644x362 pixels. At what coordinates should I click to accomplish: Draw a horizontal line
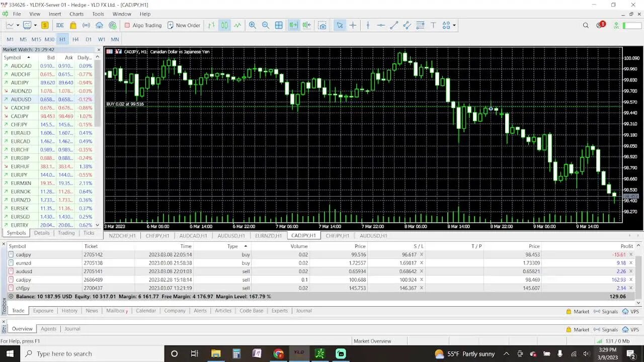381,25
